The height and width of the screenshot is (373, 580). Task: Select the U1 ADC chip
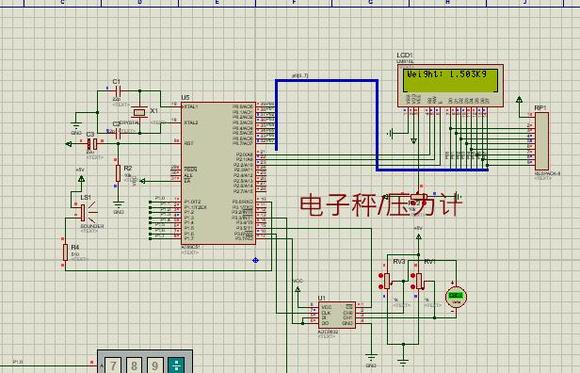(337, 315)
